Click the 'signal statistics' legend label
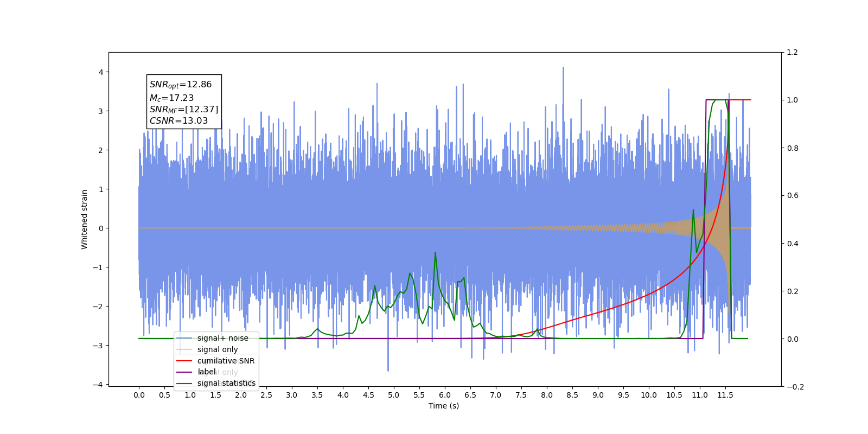Image resolution: width=868 pixels, height=434 pixels. click(x=226, y=383)
